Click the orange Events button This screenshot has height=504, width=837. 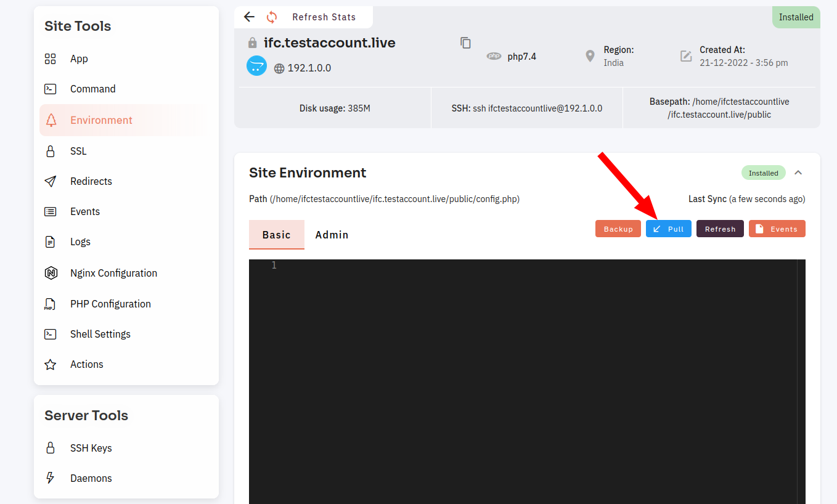pos(777,229)
